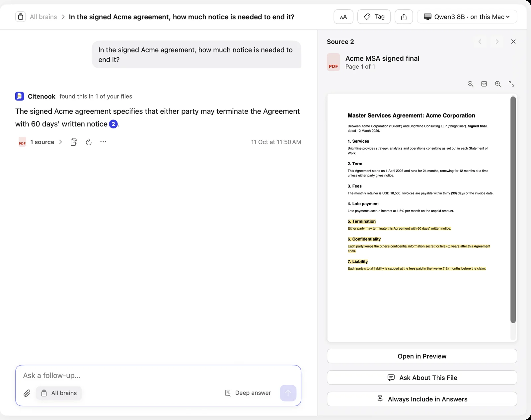Screen dimensions: 531x420
Task: Expand the 1 source list
Action: (40, 142)
